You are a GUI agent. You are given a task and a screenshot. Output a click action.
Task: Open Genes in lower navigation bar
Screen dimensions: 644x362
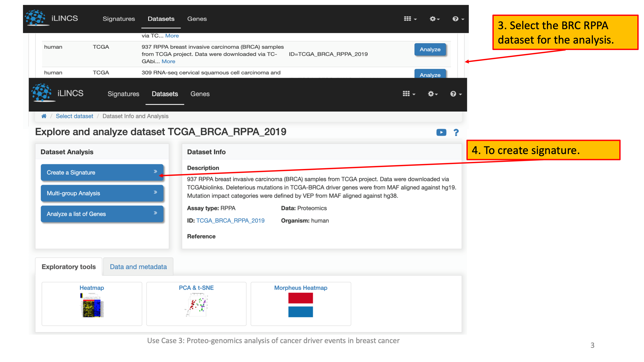pyautogui.click(x=200, y=94)
